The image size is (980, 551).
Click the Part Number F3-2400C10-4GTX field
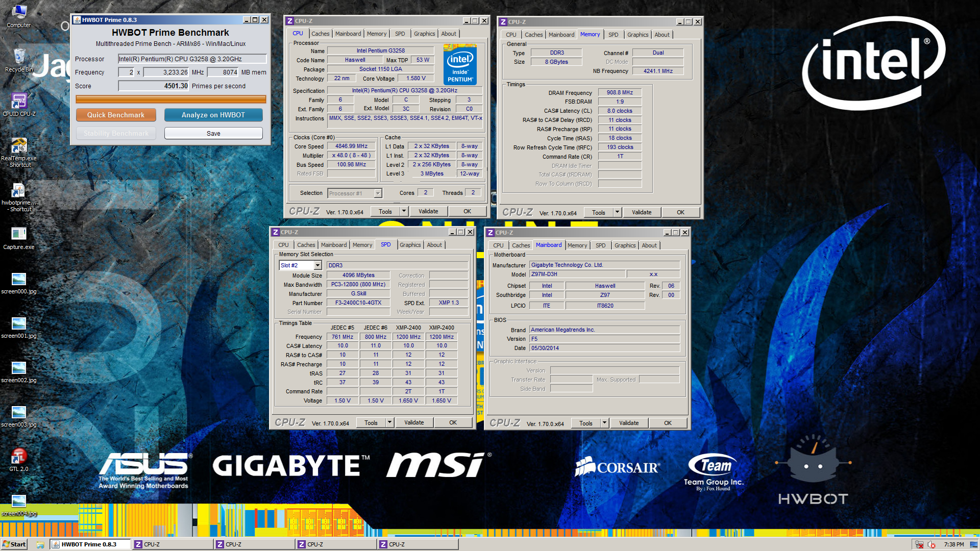click(358, 303)
